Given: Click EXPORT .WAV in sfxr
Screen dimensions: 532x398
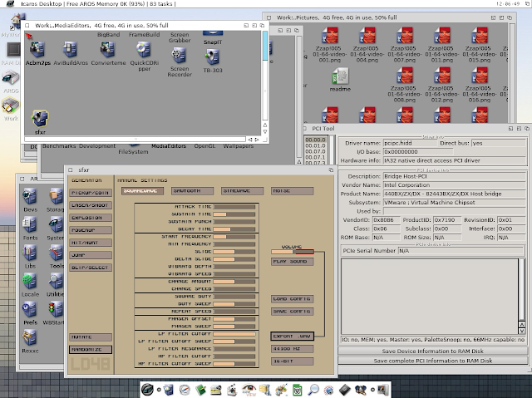Looking at the screenshot, I should (x=292, y=337).
